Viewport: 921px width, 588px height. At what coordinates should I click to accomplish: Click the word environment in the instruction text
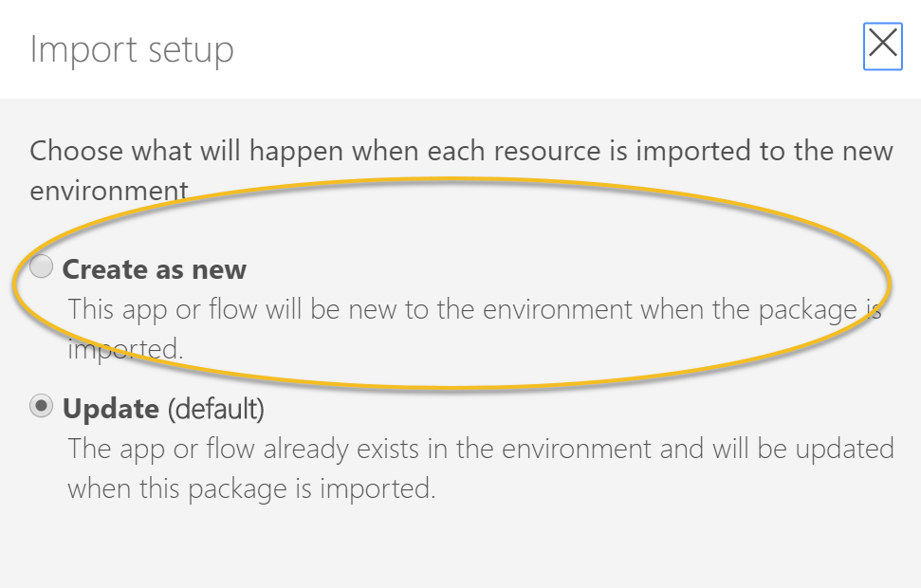[x=109, y=191]
